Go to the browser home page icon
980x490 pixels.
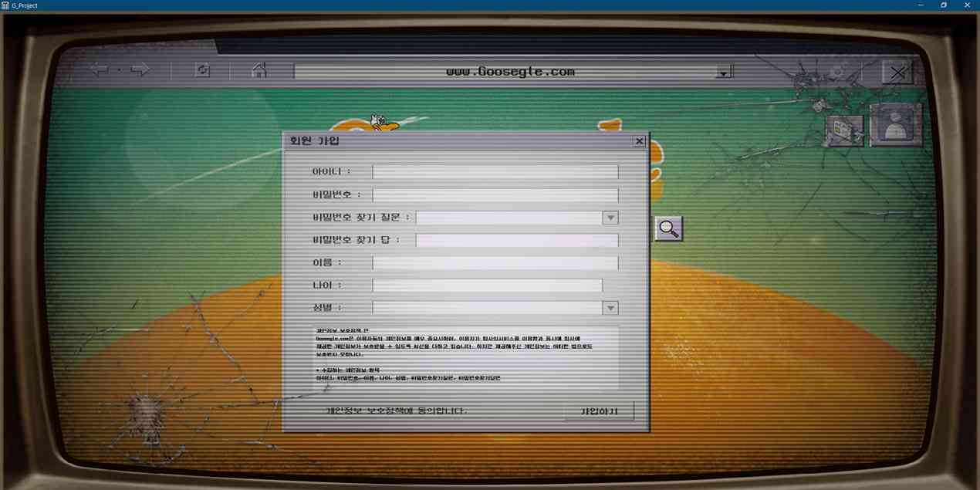coord(260,70)
